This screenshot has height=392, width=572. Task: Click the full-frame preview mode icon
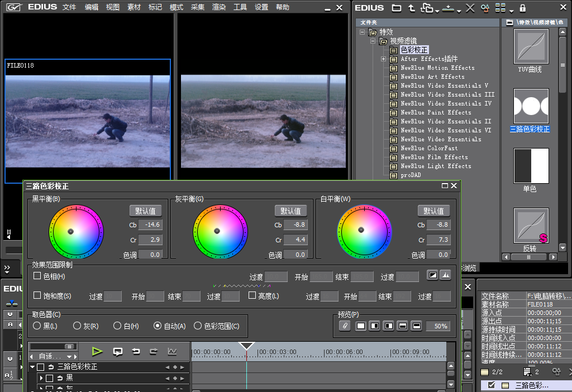point(360,326)
